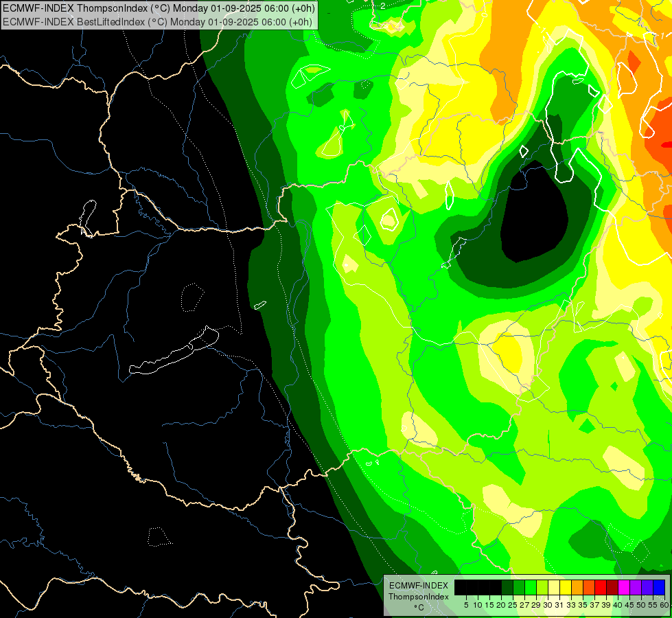This screenshot has height=618, width=672.
Task: Click the legend tick value 31
Action: (x=559, y=605)
